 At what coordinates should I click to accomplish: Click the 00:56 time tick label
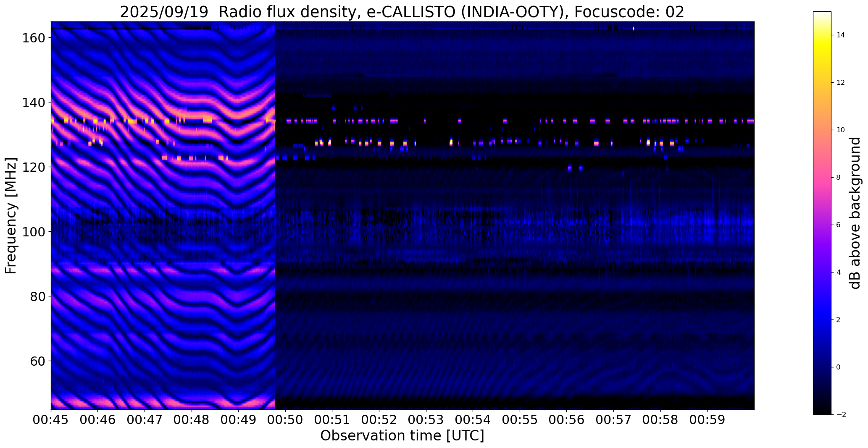point(567,420)
